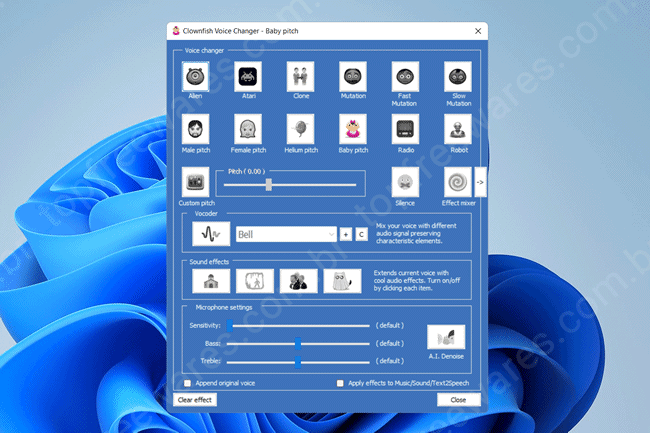This screenshot has height=433, width=650.
Task: Choose the Atari voice effect
Action: (248, 77)
